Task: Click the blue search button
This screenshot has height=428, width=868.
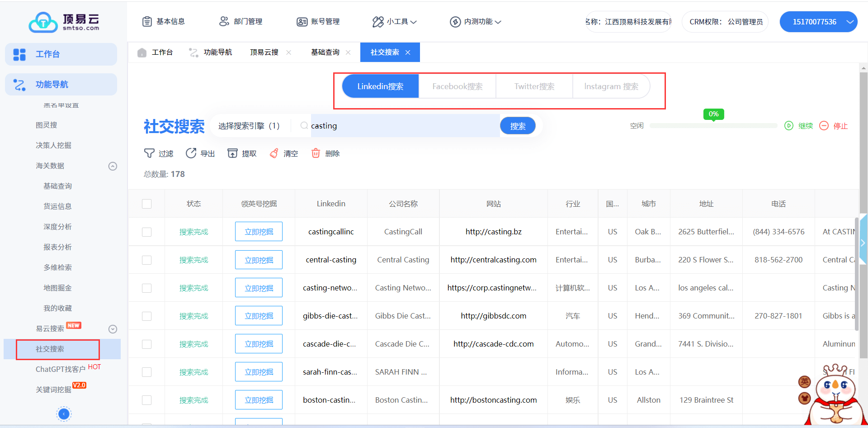Action: (x=518, y=126)
